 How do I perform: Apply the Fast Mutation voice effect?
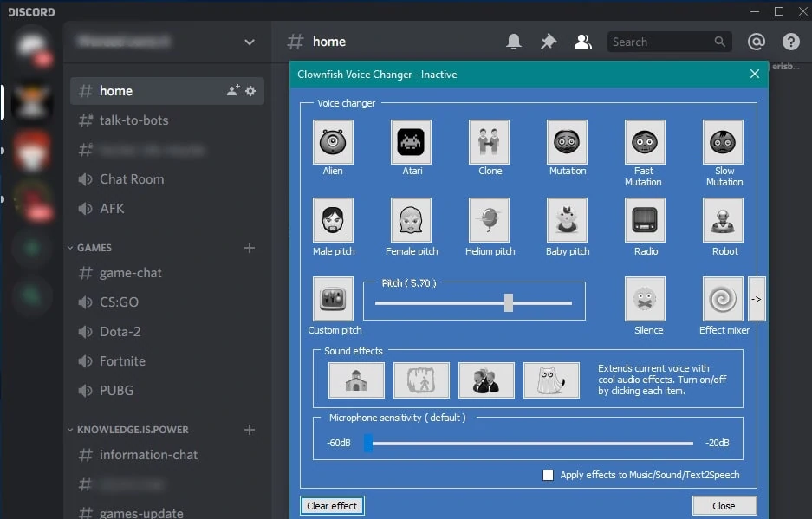click(x=645, y=142)
